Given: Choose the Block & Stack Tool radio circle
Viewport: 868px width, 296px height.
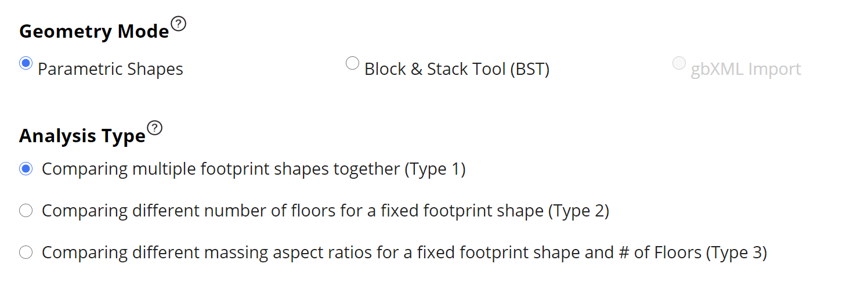Looking at the screenshot, I should click(x=352, y=63).
